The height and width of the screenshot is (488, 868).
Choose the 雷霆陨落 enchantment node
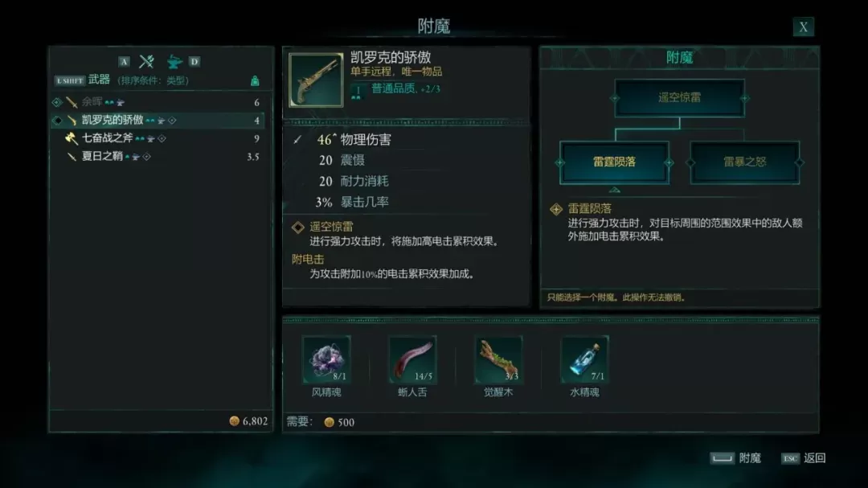pos(615,162)
